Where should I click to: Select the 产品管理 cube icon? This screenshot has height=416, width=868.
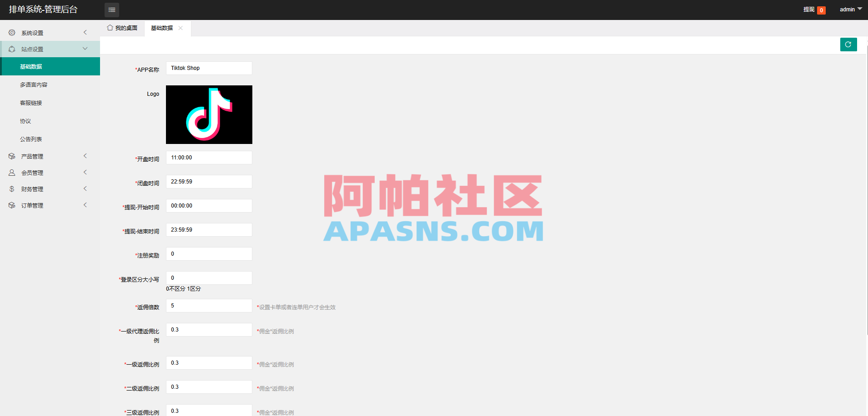(x=11, y=156)
